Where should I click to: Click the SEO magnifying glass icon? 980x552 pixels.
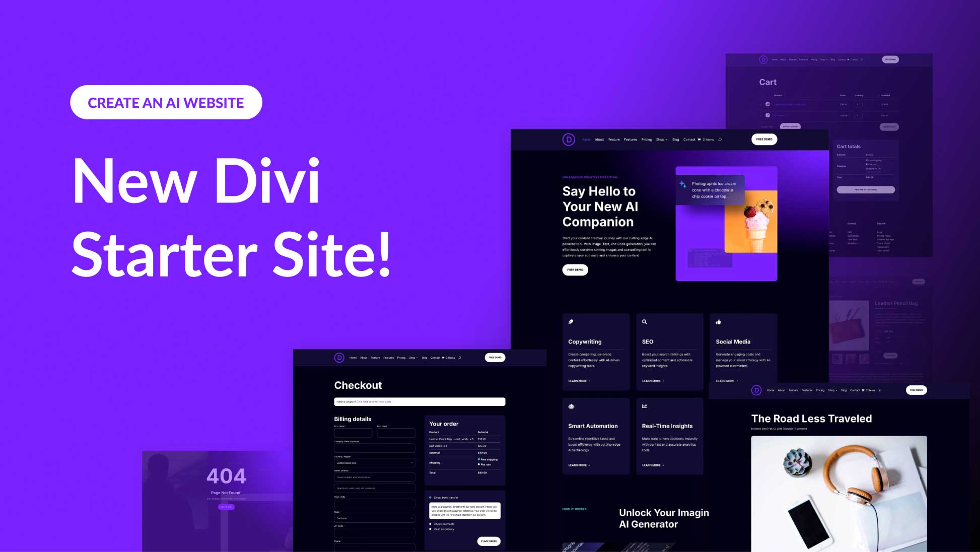point(644,322)
